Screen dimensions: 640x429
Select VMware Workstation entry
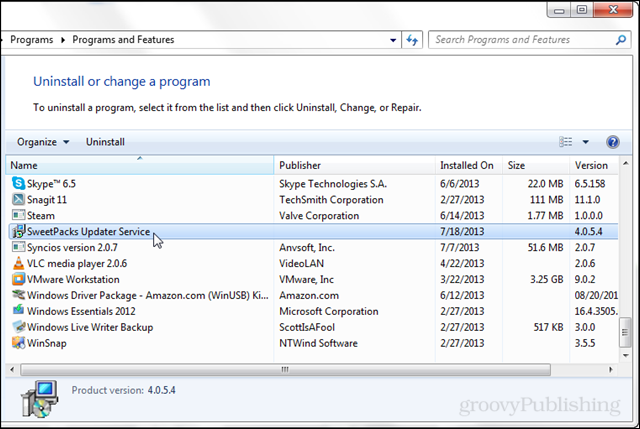tap(73, 279)
